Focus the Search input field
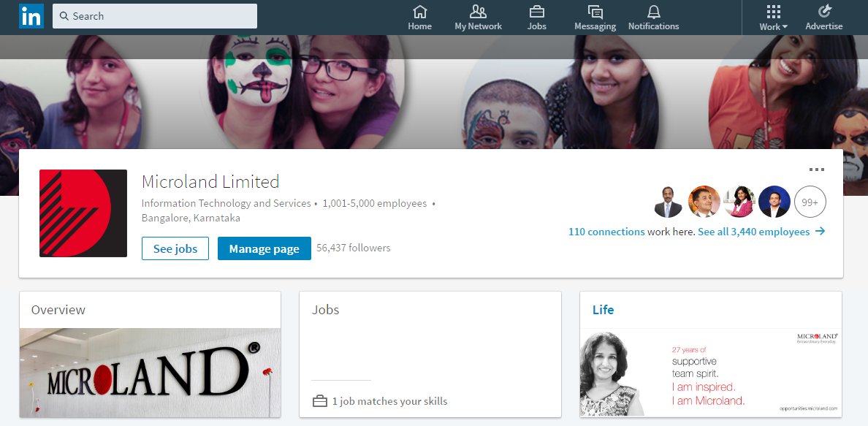This screenshot has height=426, width=868. tap(155, 16)
